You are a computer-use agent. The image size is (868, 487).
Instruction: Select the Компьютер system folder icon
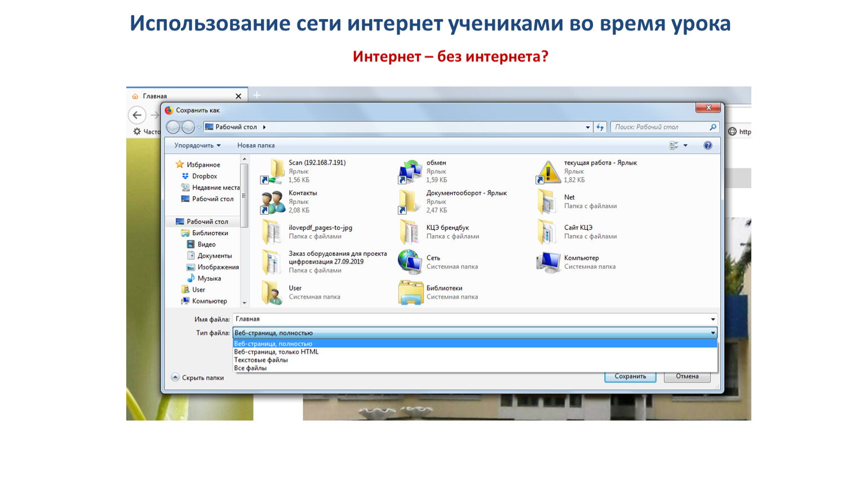click(x=548, y=262)
